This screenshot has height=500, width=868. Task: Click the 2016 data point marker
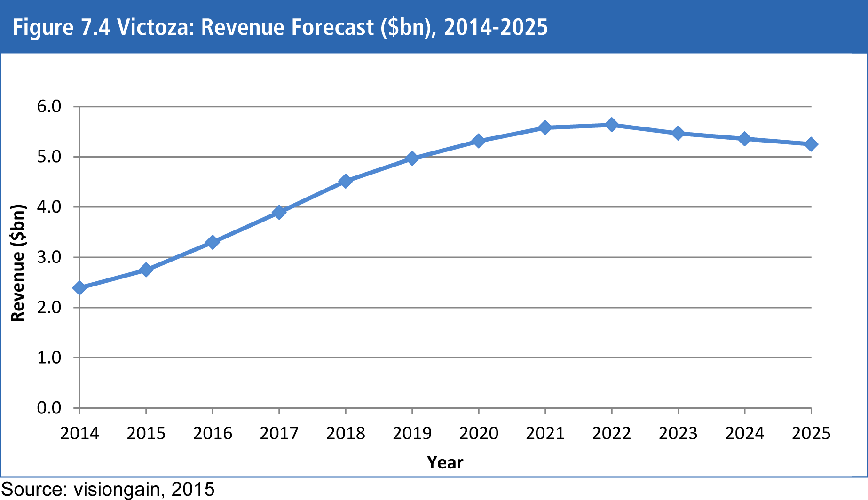[213, 242]
